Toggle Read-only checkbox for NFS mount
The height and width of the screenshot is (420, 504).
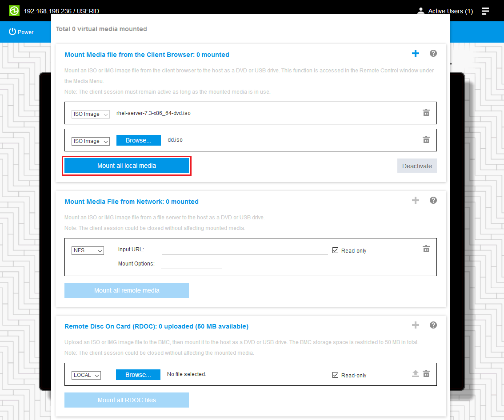pos(336,250)
